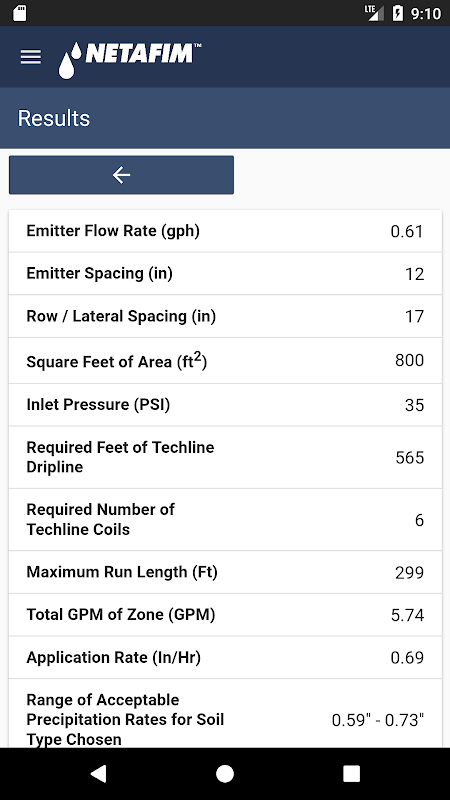Select the Emitter Flow Rate row

coord(225,231)
